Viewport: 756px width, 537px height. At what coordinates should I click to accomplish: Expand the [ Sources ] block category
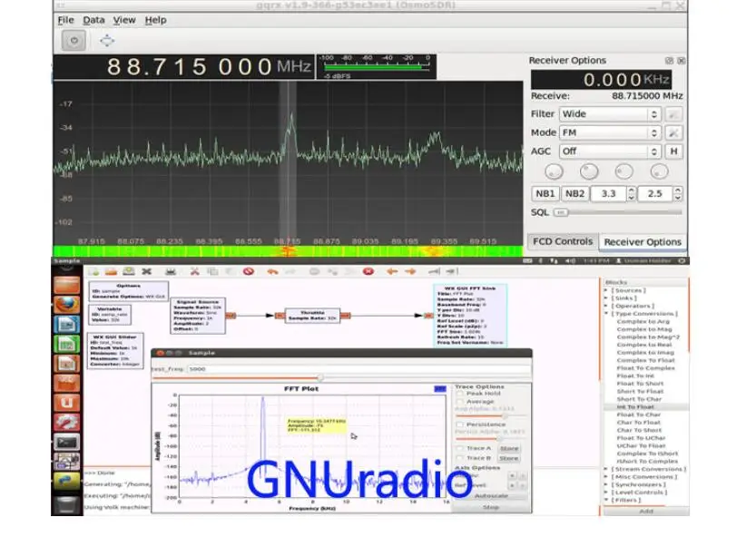pyautogui.click(x=606, y=290)
